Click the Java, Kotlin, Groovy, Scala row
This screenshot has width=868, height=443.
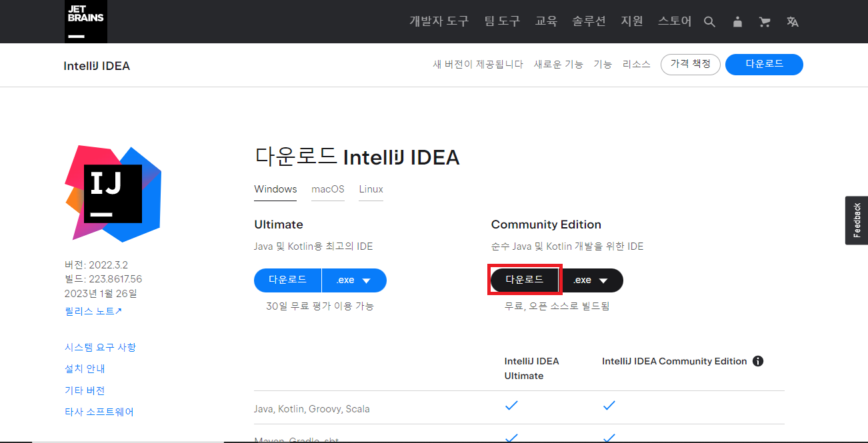[x=519, y=408]
